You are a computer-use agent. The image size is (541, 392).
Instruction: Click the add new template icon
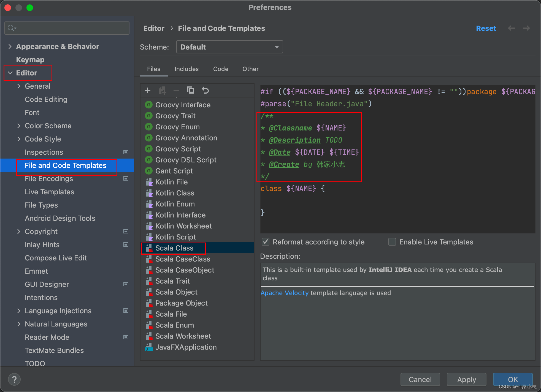(148, 91)
